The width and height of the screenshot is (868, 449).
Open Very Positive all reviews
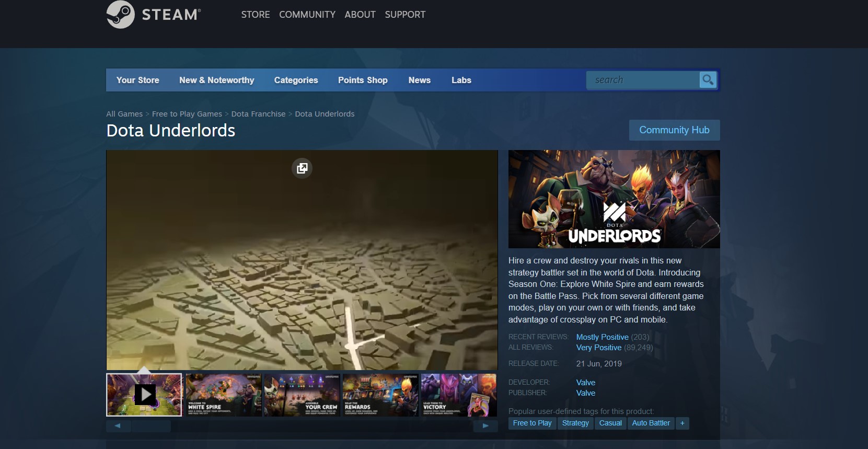click(599, 348)
